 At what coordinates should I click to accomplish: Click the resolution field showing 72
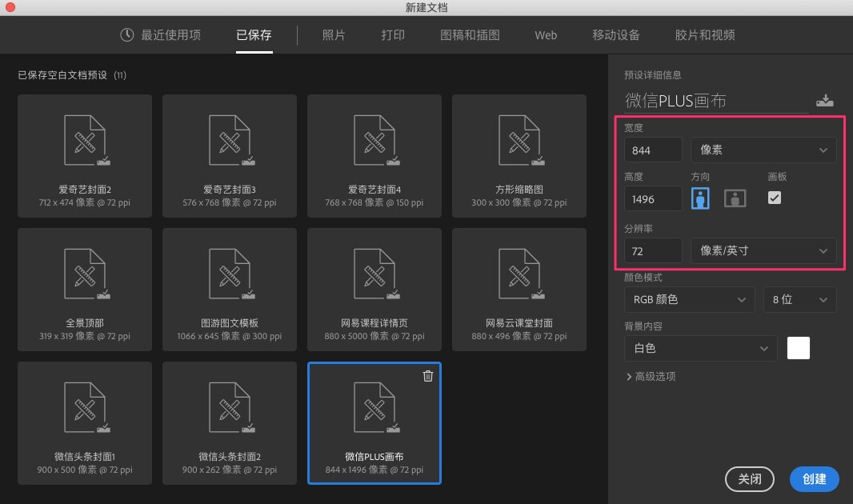(653, 250)
